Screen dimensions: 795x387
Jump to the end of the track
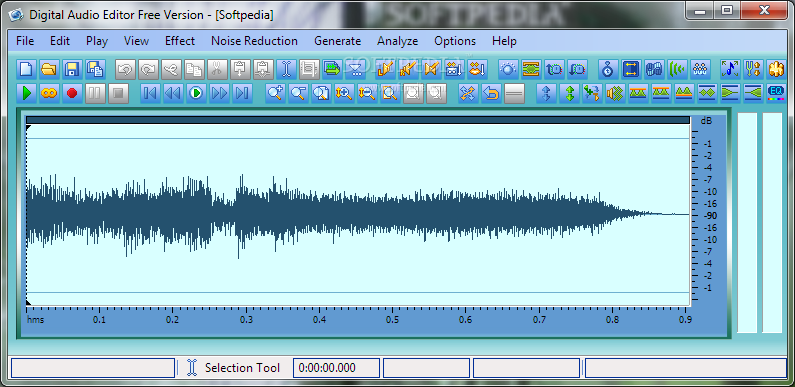click(242, 93)
